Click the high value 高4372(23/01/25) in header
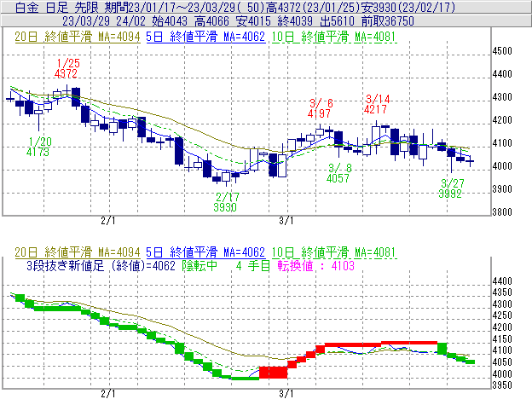 tap(314, 7)
